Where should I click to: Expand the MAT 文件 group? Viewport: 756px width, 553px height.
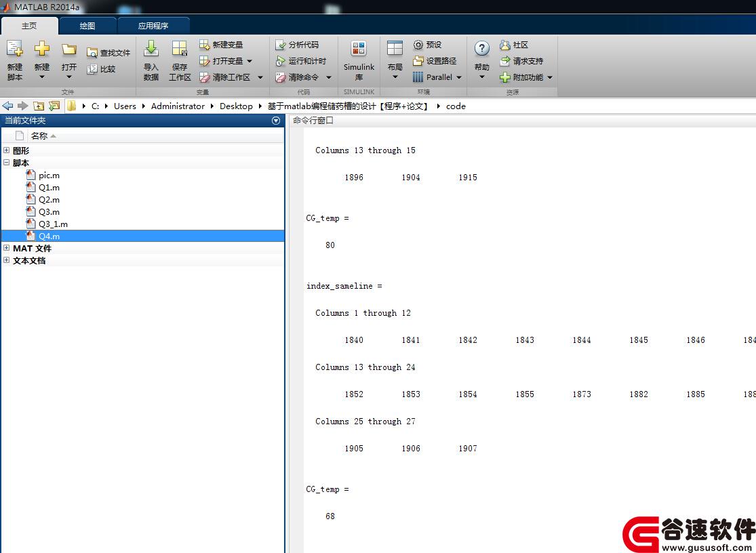[6, 247]
